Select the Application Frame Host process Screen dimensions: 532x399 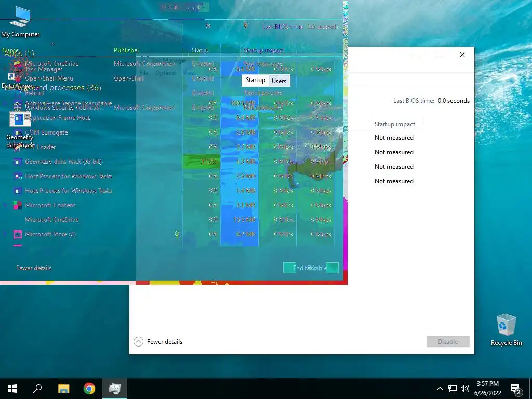coord(57,118)
